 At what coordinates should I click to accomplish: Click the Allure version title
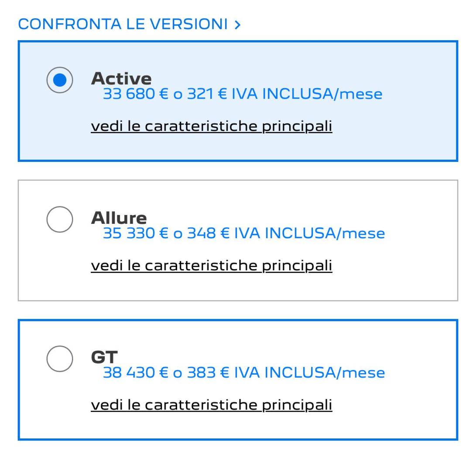119,218
